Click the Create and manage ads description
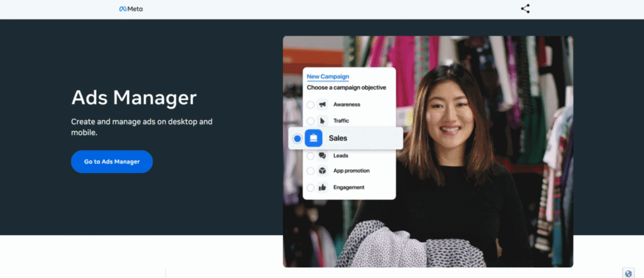The image size is (644, 278). 142,127
